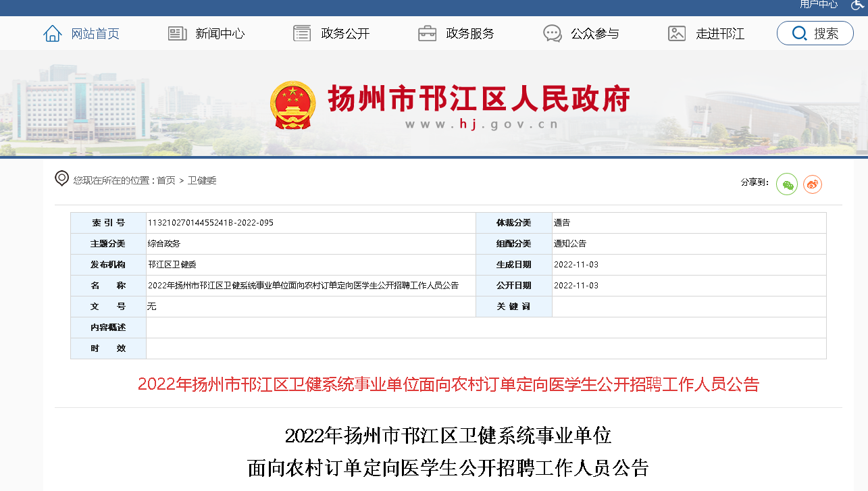Open the 新闻中心 menu item
Image resolution: width=868 pixels, height=491 pixels.
[220, 34]
